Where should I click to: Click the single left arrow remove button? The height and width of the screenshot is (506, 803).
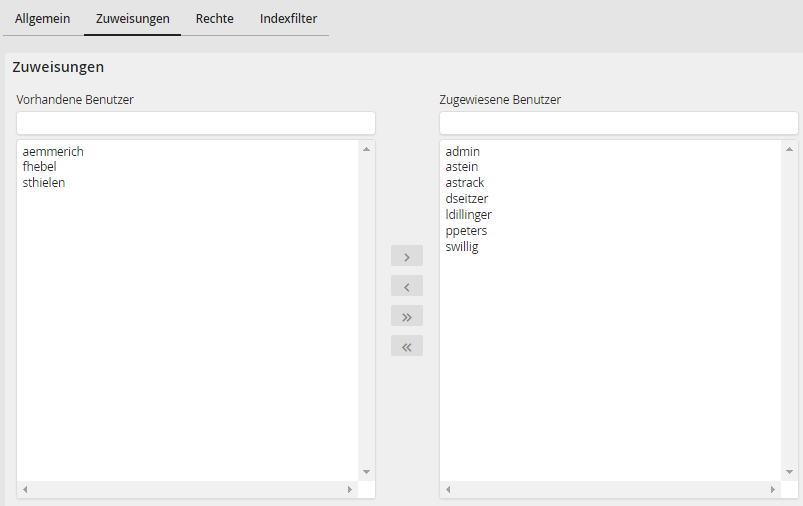pos(406,286)
